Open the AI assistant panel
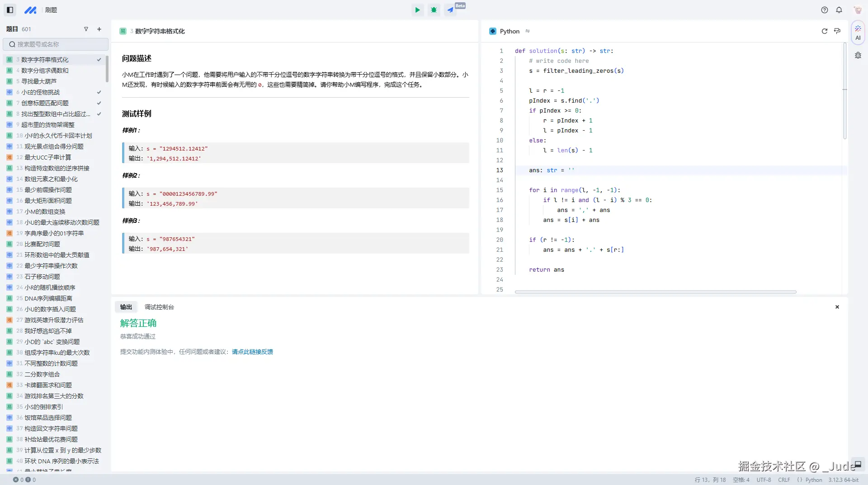The image size is (868, 485). (x=858, y=33)
